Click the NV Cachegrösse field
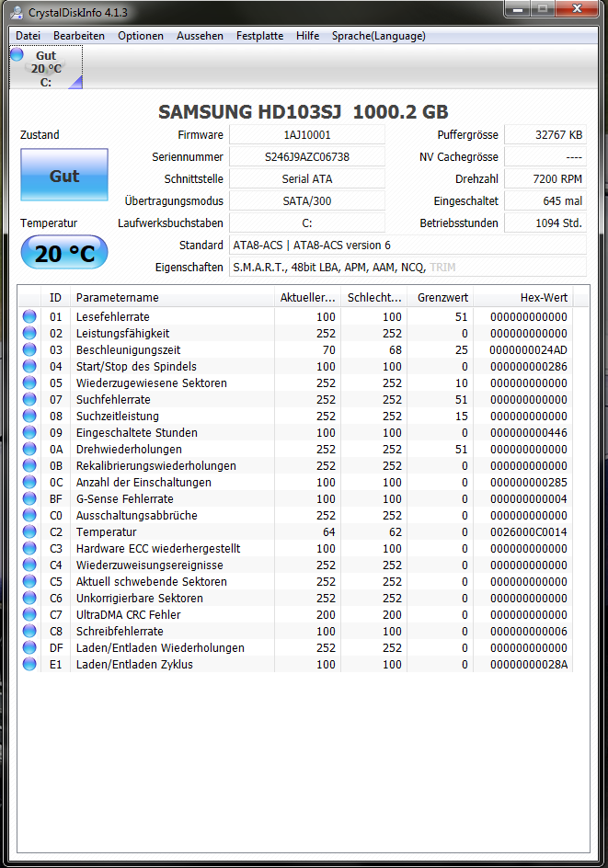 pyautogui.click(x=545, y=156)
